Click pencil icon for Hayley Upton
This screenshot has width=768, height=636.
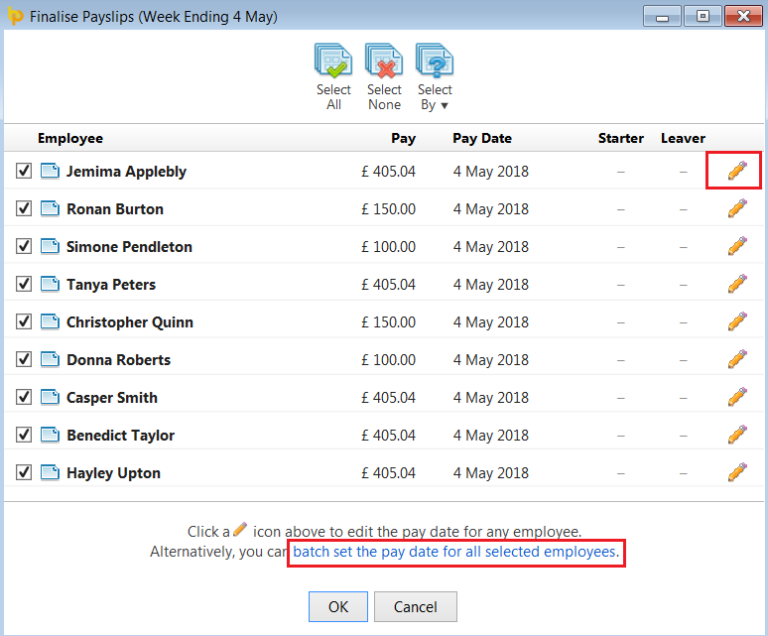[x=737, y=473]
